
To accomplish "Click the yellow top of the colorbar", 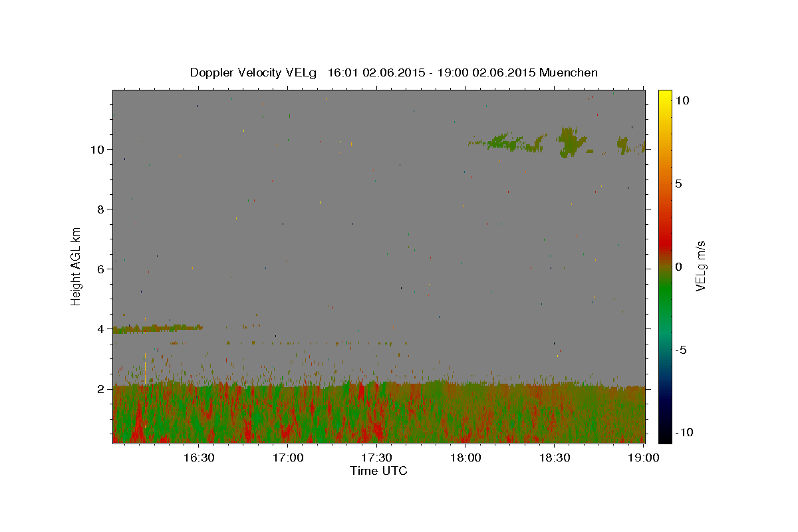I will click(x=665, y=95).
